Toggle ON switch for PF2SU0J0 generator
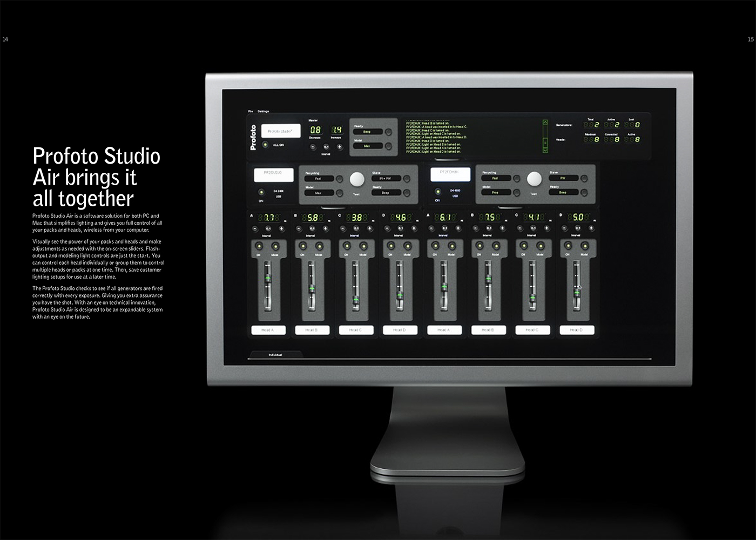Image resolution: width=756 pixels, height=540 pixels. click(261, 192)
